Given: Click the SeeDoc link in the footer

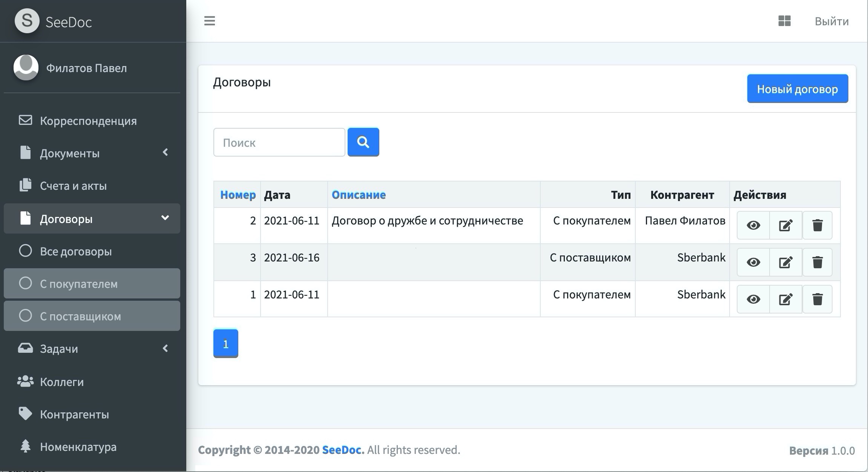Looking at the screenshot, I should coord(342,450).
